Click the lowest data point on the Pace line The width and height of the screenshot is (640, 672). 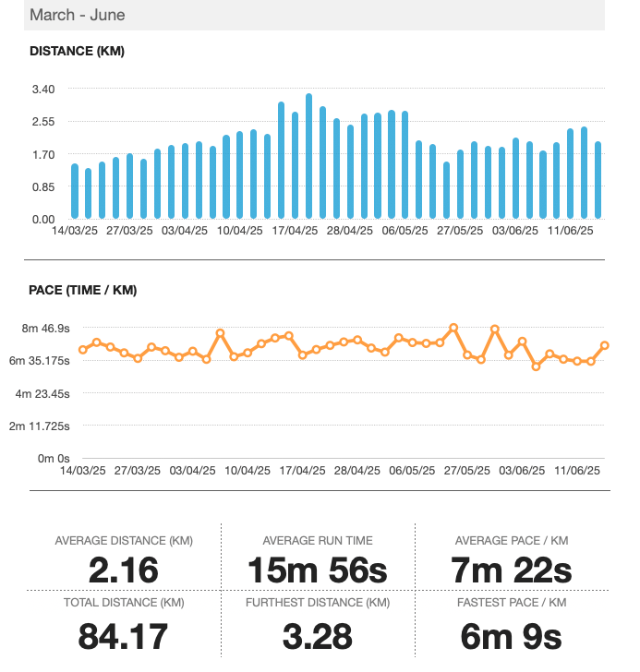click(536, 366)
